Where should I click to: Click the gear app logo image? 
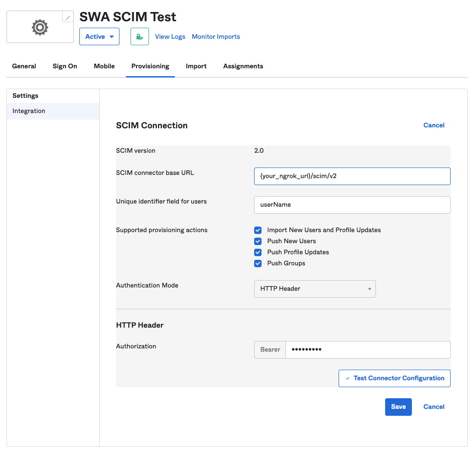40,27
